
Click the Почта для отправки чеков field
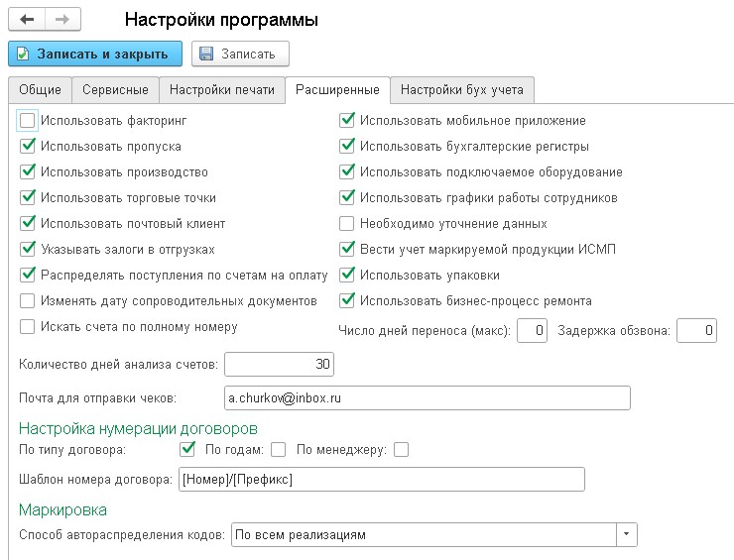point(427,397)
